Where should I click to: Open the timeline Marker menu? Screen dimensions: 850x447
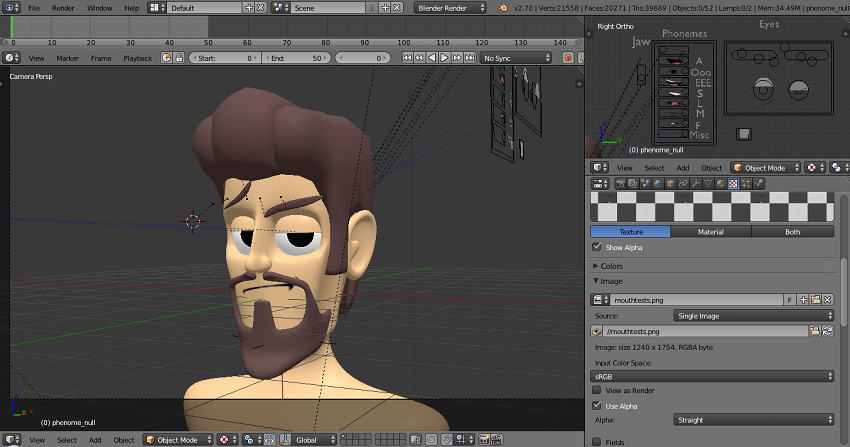pyautogui.click(x=67, y=59)
